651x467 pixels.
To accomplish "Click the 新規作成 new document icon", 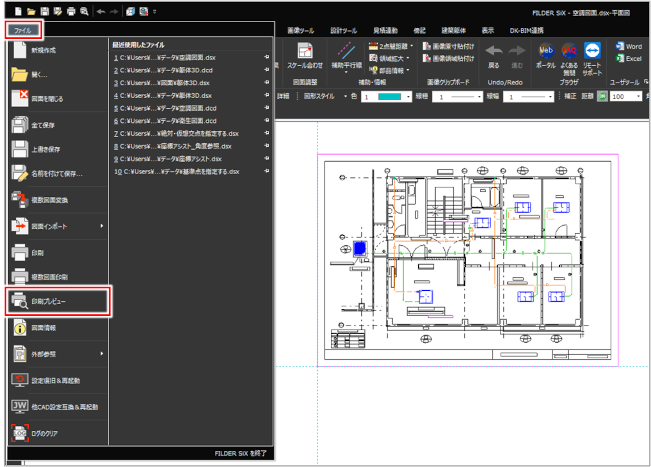I will (20, 49).
